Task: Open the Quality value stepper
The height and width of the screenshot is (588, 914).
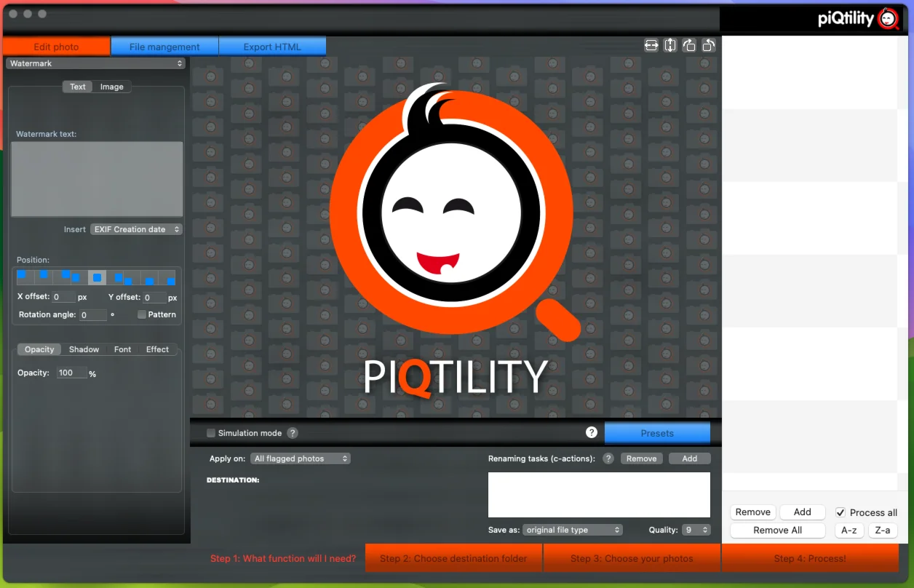Action: [696, 530]
